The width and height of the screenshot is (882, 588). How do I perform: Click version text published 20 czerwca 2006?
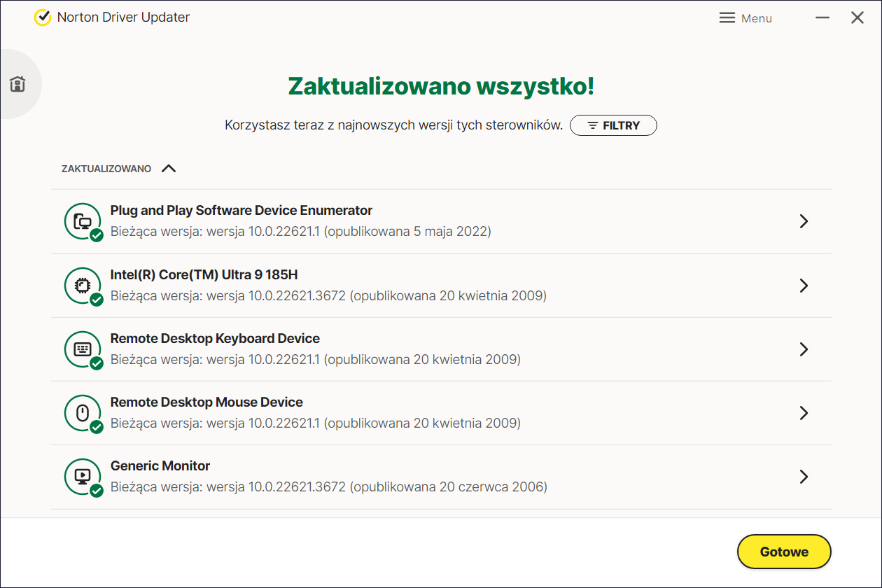click(x=329, y=486)
